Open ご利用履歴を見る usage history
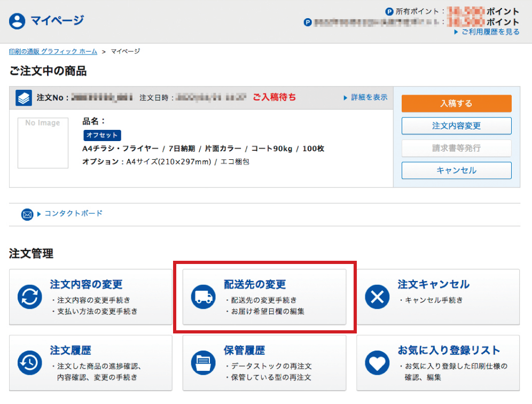The width and height of the screenshot is (532, 404). (490, 32)
